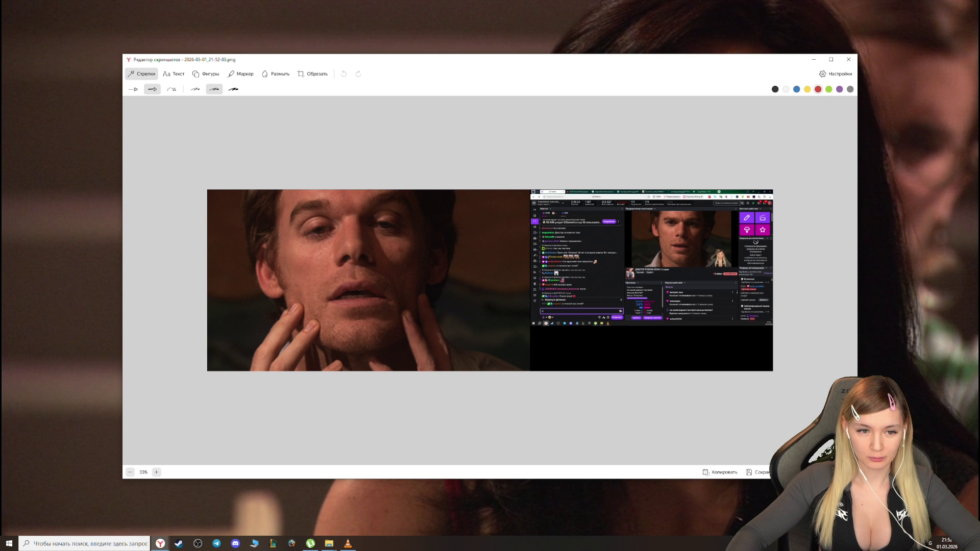The image size is (980, 551).
Task: Select the Стрелки arrows tool
Action: tap(141, 74)
